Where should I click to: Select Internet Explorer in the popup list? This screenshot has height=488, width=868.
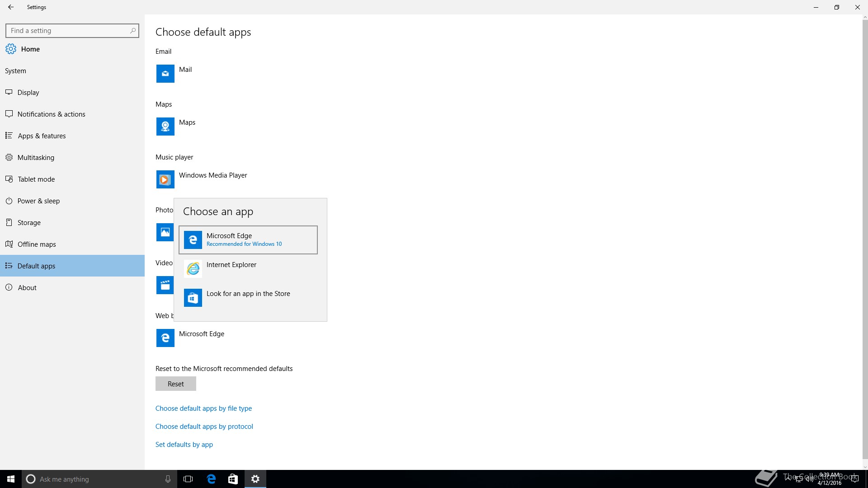[248, 269]
